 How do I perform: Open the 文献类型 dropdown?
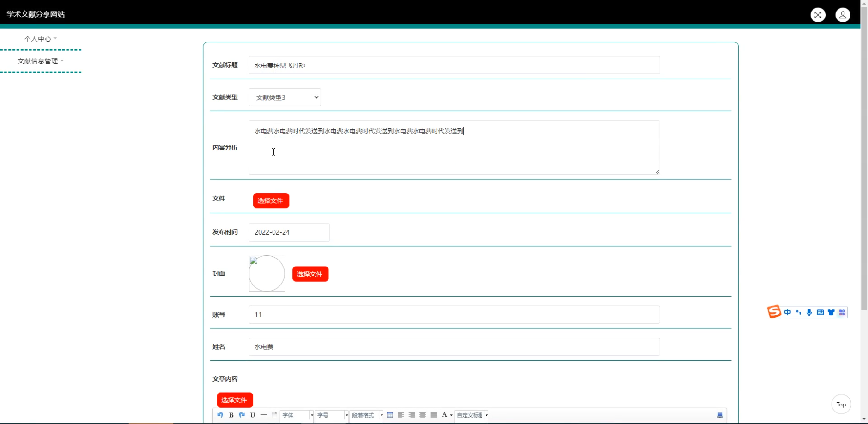285,97
